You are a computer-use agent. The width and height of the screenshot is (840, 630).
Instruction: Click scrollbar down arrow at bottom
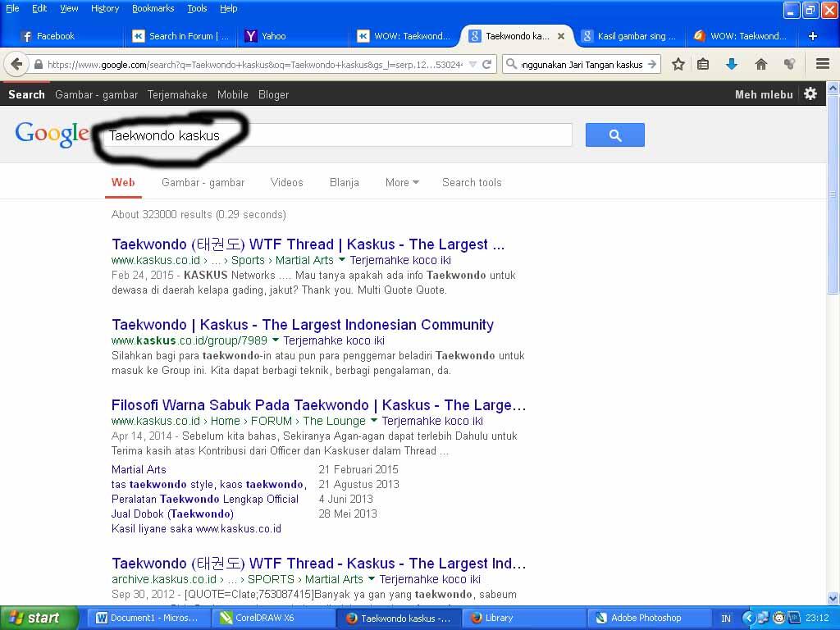[x=833, y=598]
